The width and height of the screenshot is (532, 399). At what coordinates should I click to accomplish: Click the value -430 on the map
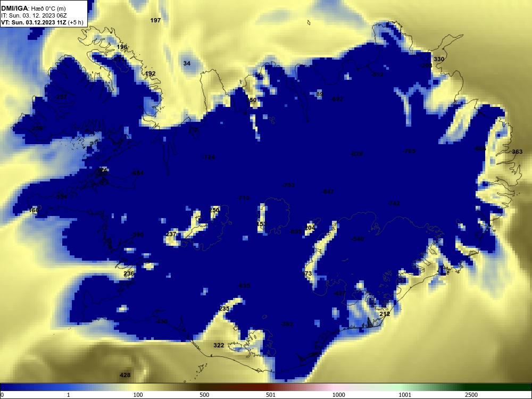[x=162, y=321]
